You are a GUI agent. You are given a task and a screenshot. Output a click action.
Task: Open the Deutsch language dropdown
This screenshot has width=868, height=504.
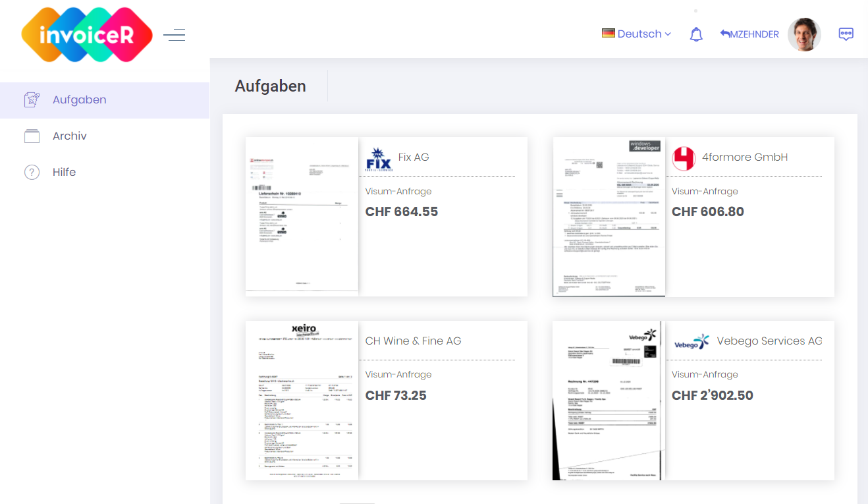[636, 34]
